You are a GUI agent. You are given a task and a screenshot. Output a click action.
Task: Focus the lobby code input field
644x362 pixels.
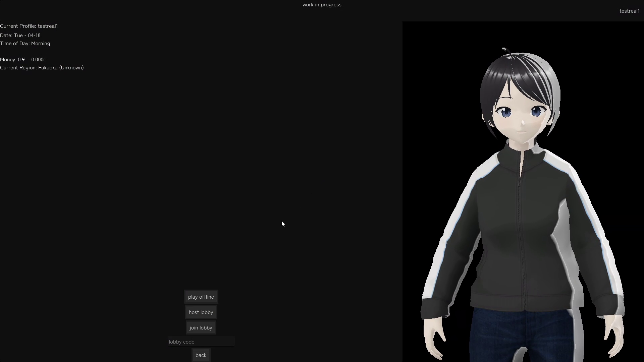(x=201, y=342)
